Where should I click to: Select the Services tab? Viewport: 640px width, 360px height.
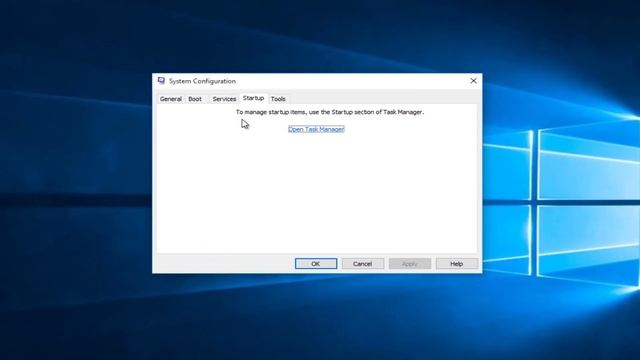(x=224, y=99)
